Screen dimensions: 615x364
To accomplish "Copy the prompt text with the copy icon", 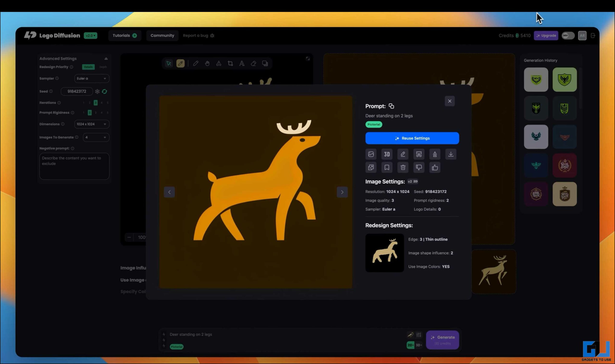I will [x=391, y=106].
